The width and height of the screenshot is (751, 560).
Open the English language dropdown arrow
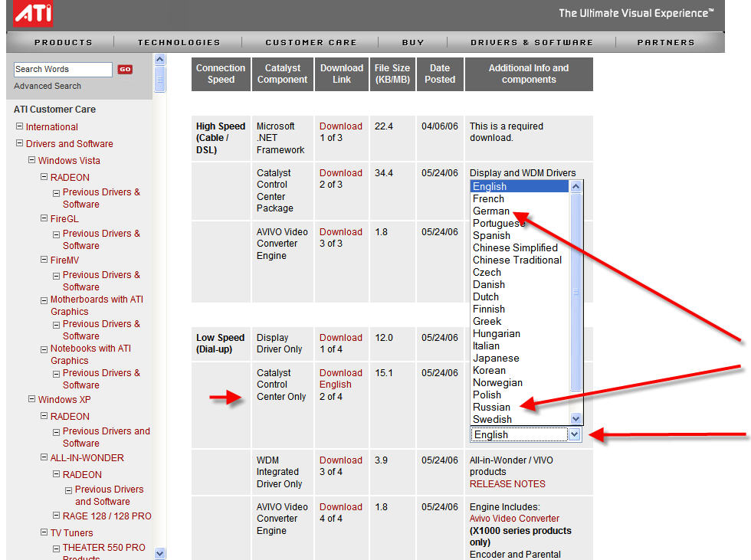(x=575, y=434)
